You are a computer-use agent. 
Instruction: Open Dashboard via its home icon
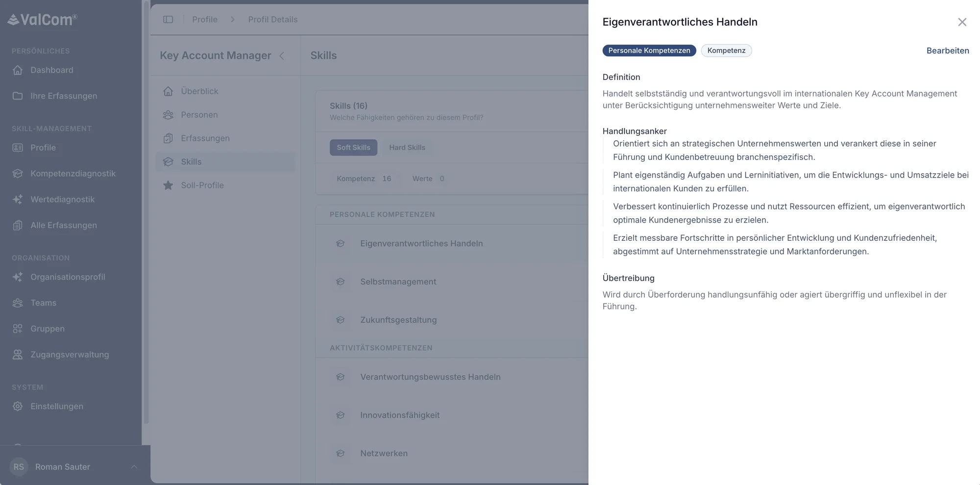18,70
